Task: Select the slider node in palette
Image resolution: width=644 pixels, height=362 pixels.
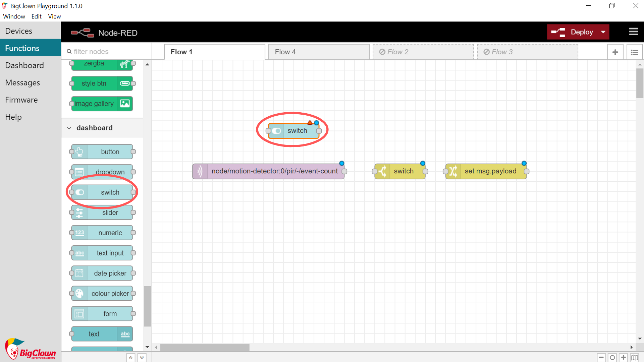Action: click(102, 213)
